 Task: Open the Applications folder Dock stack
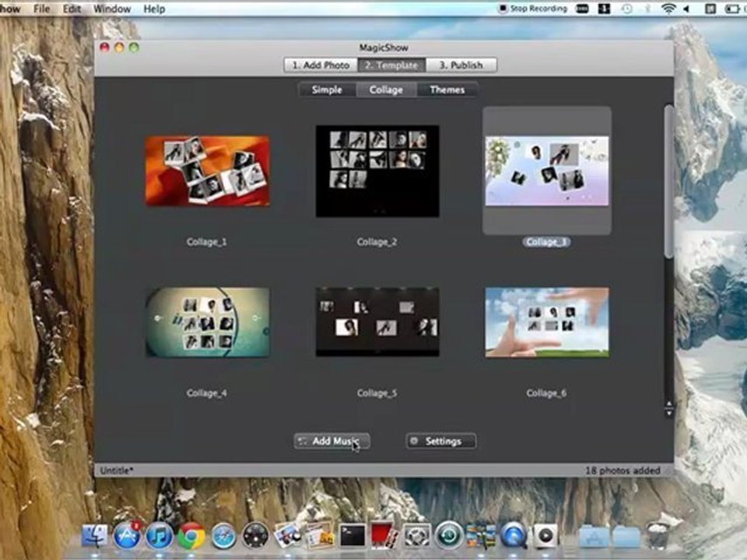coord(594,537)
